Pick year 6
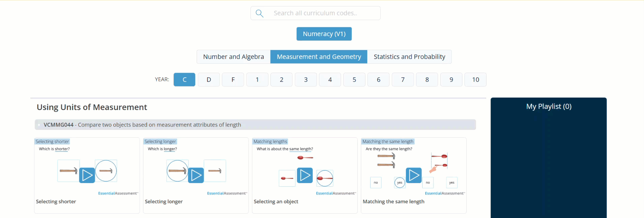 point(379,80)
